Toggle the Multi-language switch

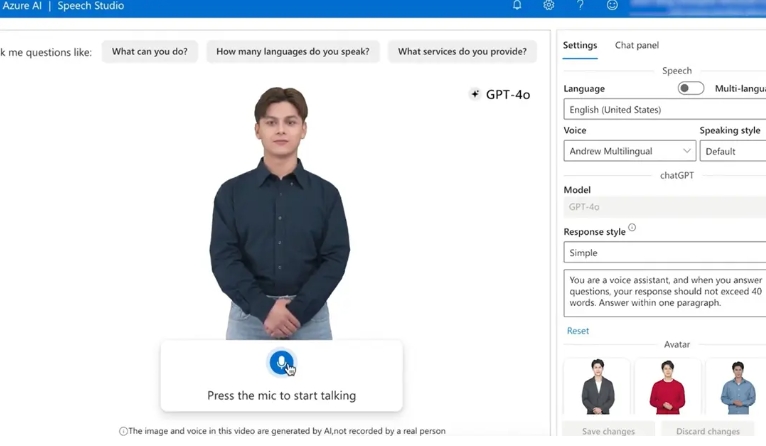pos(690,88)
